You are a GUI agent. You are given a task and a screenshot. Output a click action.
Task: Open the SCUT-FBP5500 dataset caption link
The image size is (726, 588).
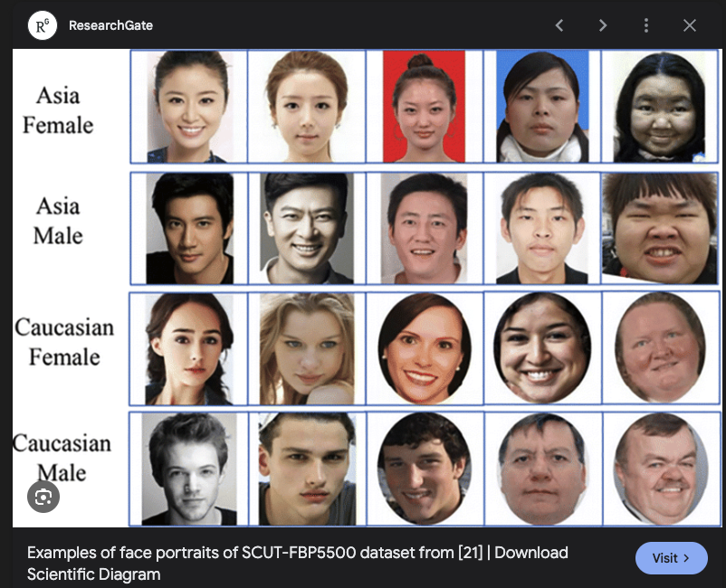pos(297,563)
